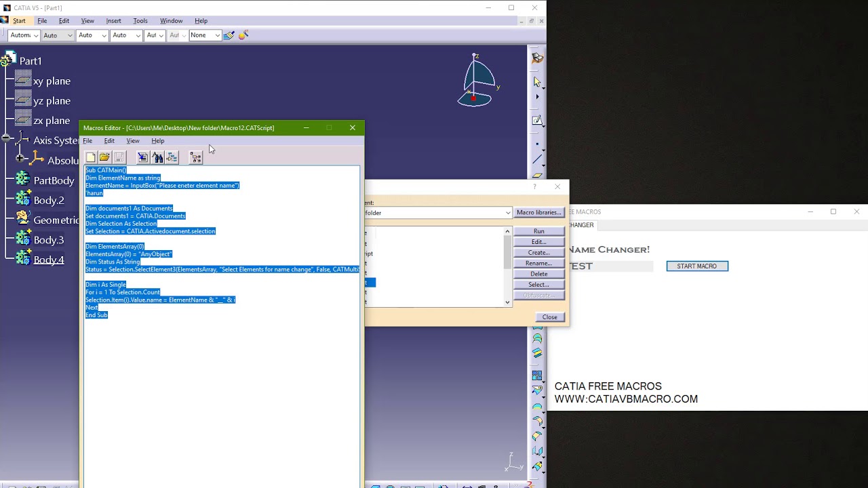The width and height of the screenshot is (868, 488).
Task: Click the macro list scrollbar down arrow
Action: pyautogui.click(x=507, y=302)
